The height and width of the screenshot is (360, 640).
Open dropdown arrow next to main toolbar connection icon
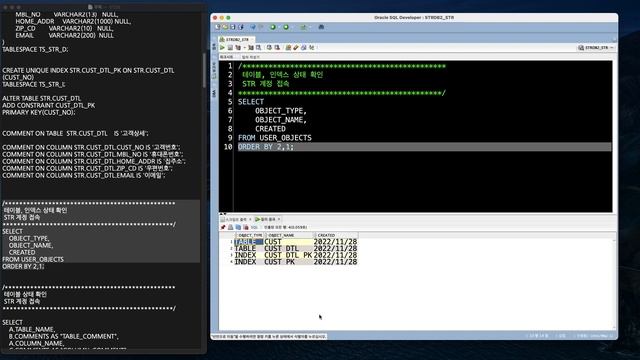[x=310, y=27]
